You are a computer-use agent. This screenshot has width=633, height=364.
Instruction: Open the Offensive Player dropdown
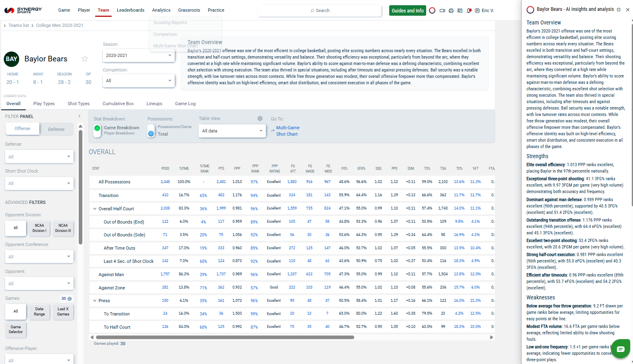39,360
